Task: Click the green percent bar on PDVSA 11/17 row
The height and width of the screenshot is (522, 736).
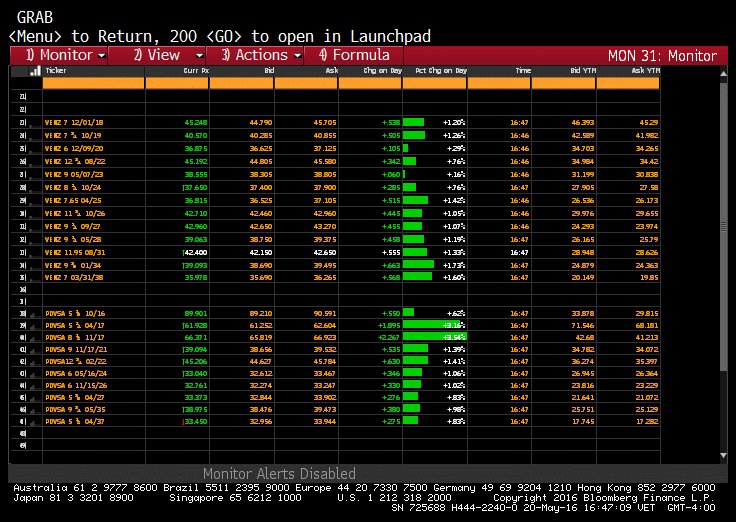Action: [x=435, y=337]
